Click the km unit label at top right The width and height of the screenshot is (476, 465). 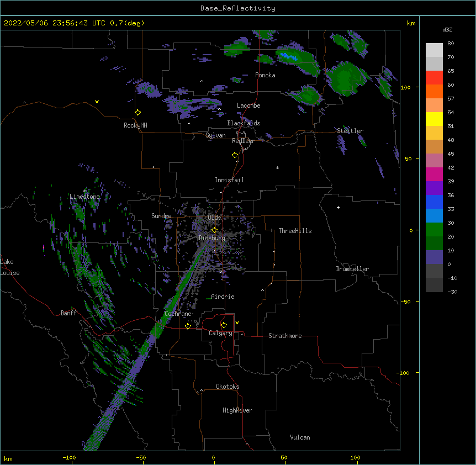click(x=411, y=23)
